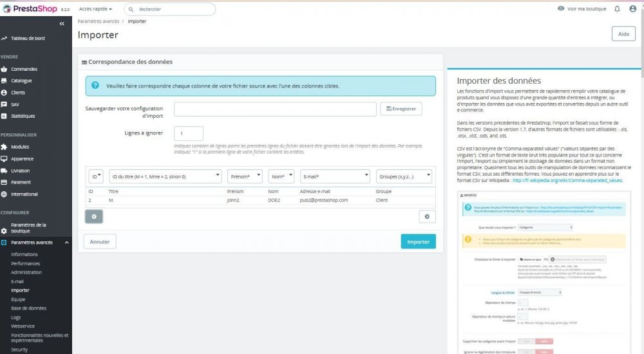Screen dimensions: 644x354
Task: Click the Aide help button
Action: pyautogui.click(x=623, y=34)
